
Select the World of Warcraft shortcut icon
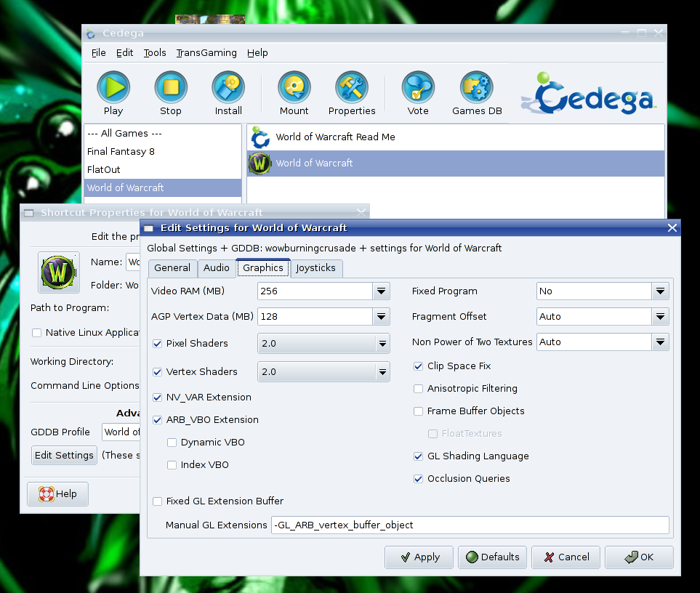tap(260, 164)
